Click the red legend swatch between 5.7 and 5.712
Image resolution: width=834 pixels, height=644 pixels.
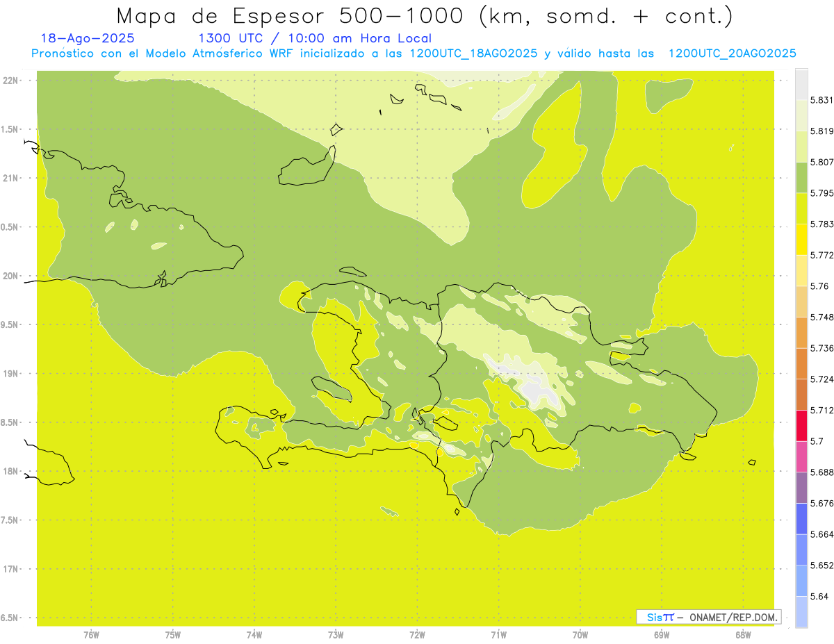(x=801, y=426)
